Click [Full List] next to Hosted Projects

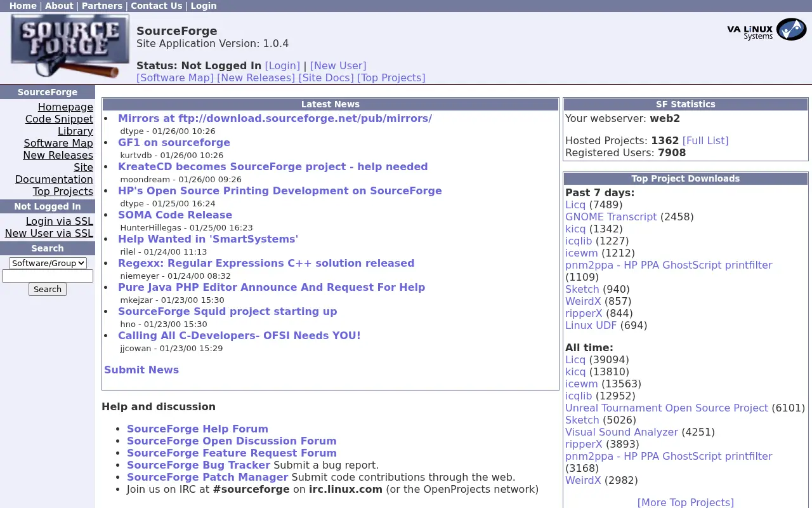pos(705,140)
